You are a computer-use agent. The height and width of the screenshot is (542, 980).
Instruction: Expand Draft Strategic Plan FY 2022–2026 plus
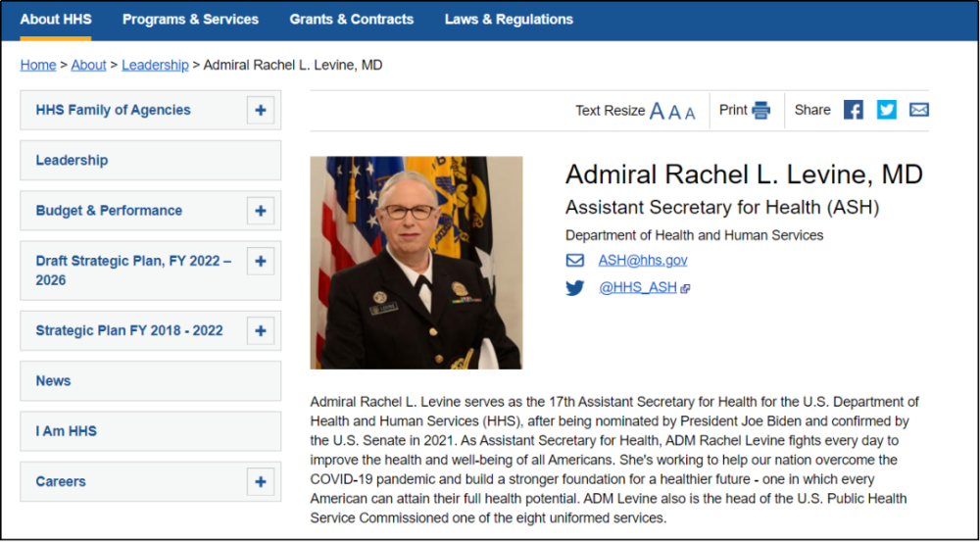point(261,262)
